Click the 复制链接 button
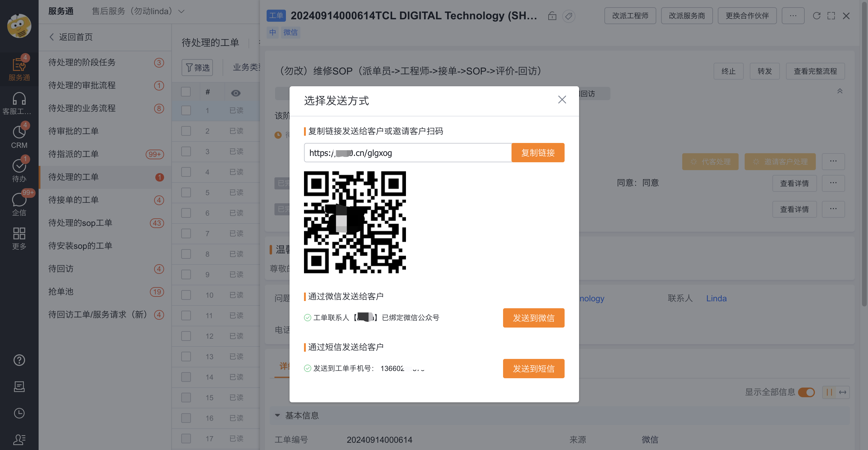The image size is (868, 450). coord(537,153)
